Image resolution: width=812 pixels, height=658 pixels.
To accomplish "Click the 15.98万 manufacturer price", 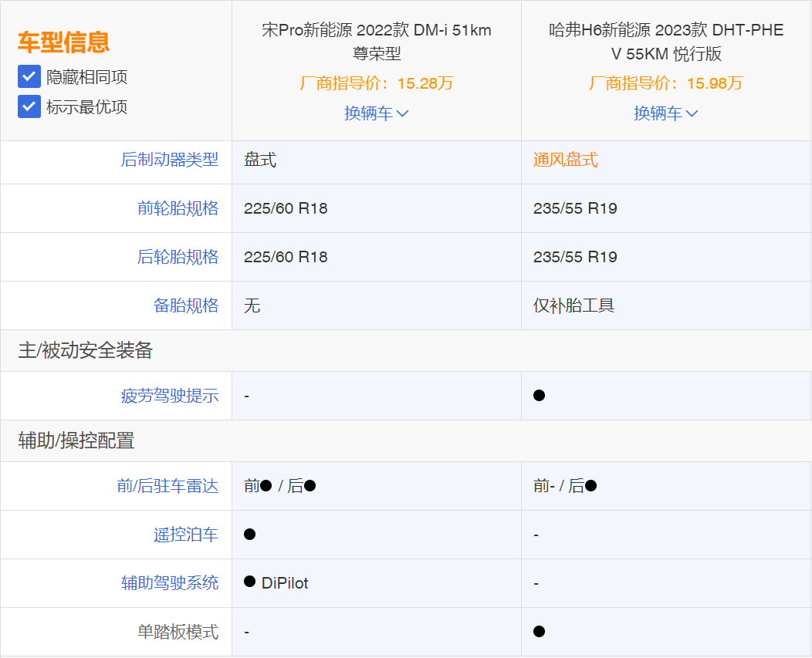I will point(714,83).
